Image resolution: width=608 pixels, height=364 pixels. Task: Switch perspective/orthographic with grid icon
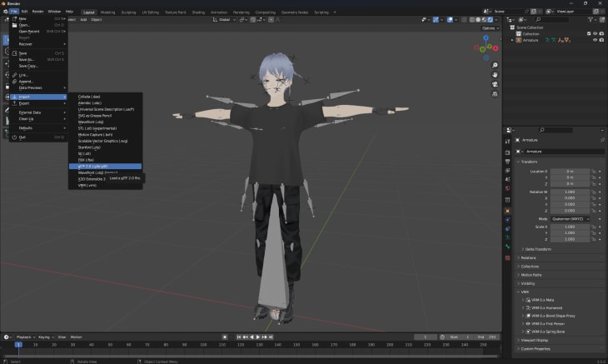(496, 95)
